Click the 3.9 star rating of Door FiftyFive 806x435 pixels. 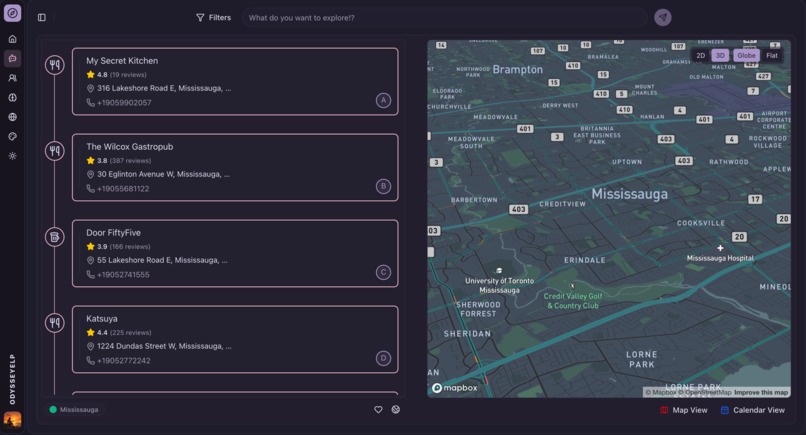point(97,246)
